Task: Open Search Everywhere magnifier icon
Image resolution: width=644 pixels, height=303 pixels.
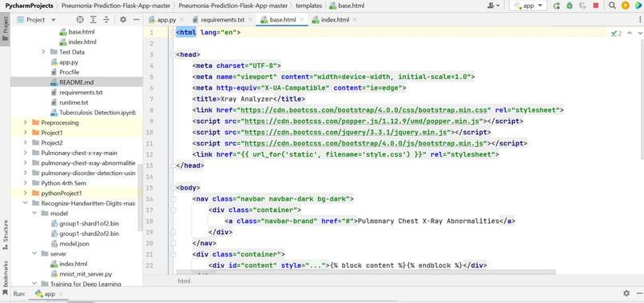Action: tap(612, 6)
